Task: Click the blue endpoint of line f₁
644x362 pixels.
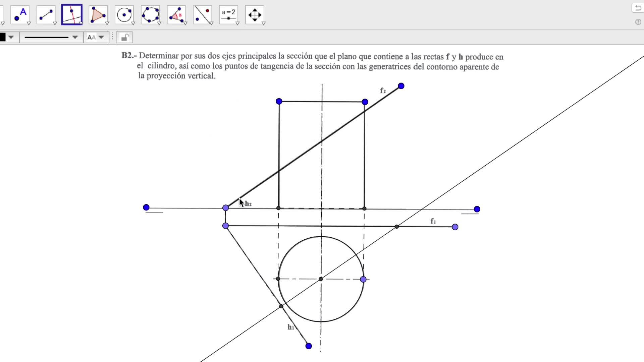Action: 455,227
